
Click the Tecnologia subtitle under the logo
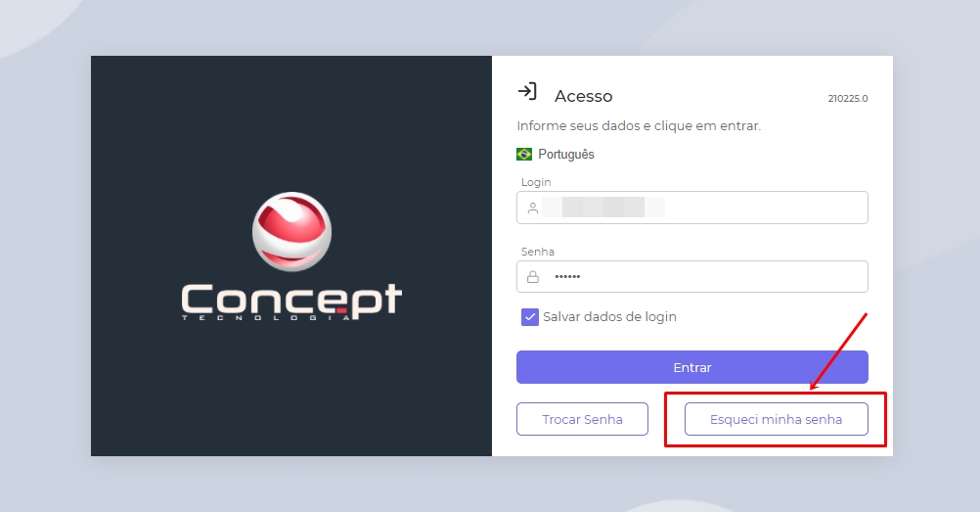[267, 318]
